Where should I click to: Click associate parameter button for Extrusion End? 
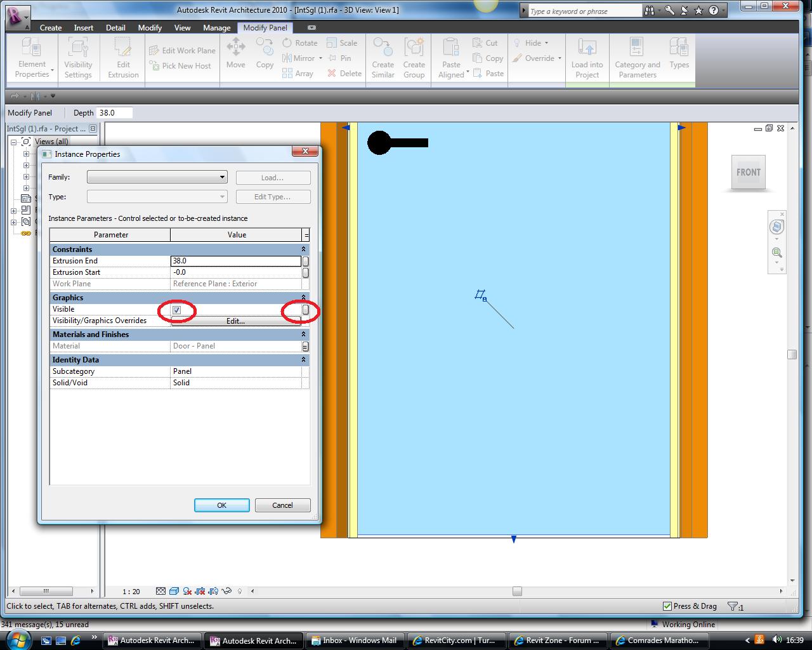(306, 261)
